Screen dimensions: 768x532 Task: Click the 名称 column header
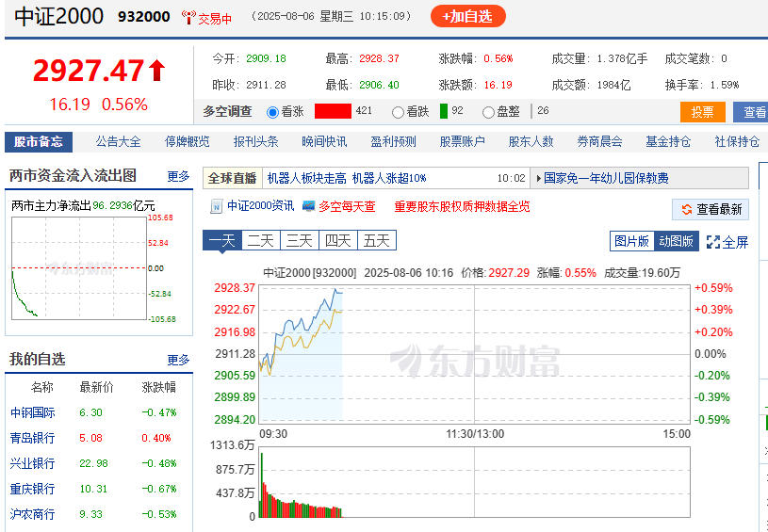41,388
